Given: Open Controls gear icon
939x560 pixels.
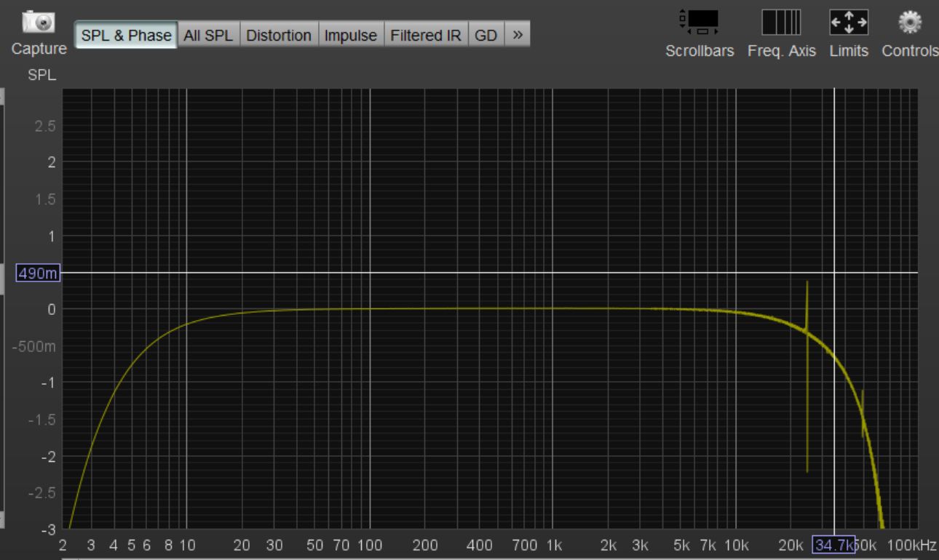Looking at the screenshot, I should coord(910,23).
